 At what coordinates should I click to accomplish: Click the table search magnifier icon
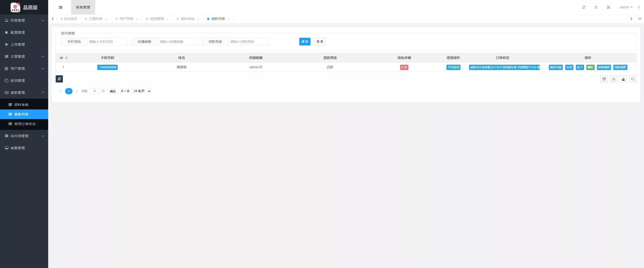click(633, 79)
